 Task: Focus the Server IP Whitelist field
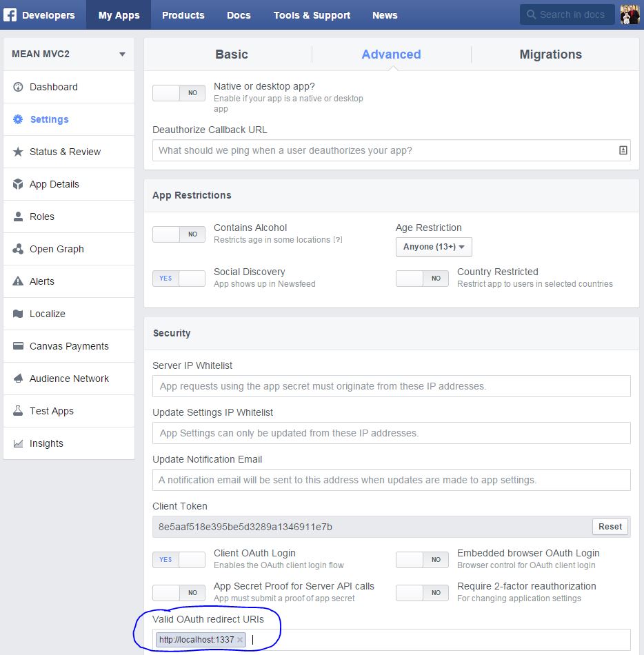(392, 386)
